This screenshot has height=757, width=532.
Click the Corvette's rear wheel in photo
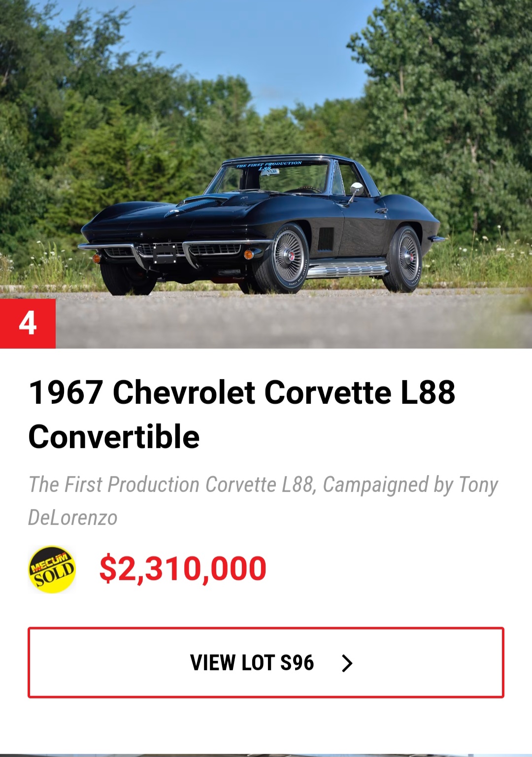tap(407, 258)
